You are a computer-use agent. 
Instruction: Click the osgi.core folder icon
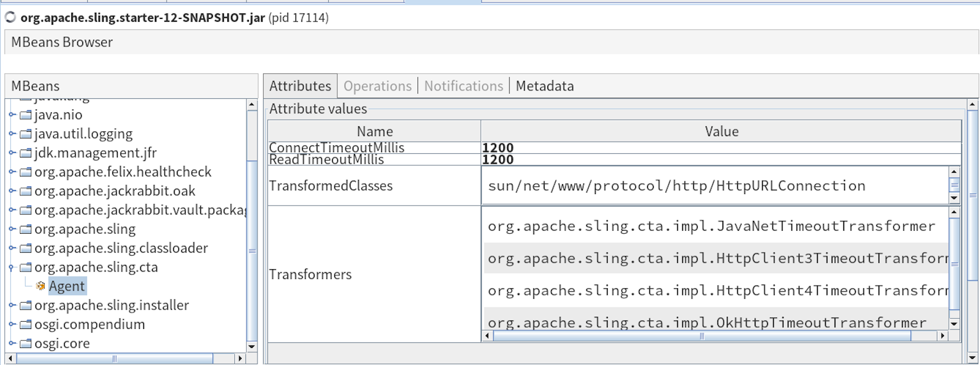[x=26, y=344]
